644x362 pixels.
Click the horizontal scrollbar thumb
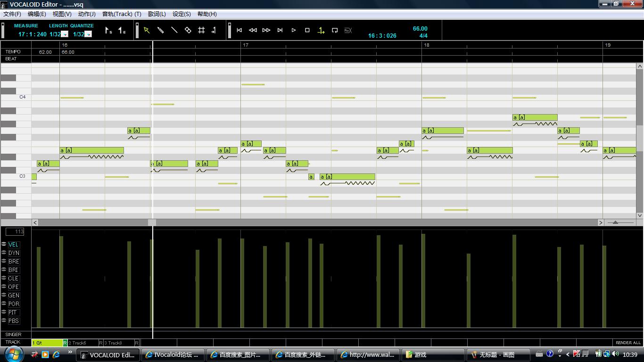[152, 222]
